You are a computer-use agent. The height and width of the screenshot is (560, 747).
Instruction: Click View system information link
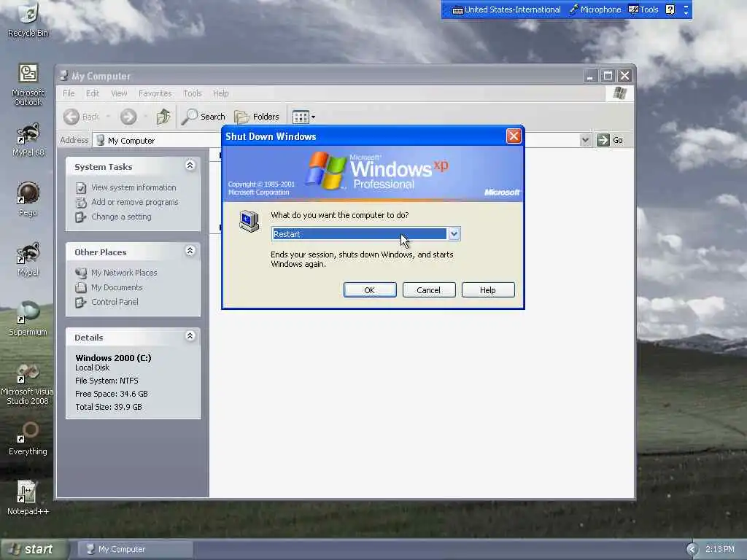[x=133, y=187]
